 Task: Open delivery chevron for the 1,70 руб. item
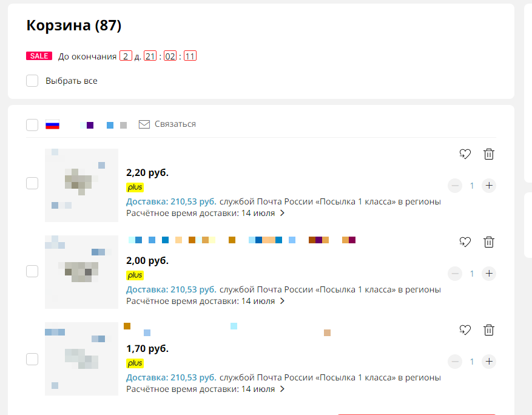point(282,389)
